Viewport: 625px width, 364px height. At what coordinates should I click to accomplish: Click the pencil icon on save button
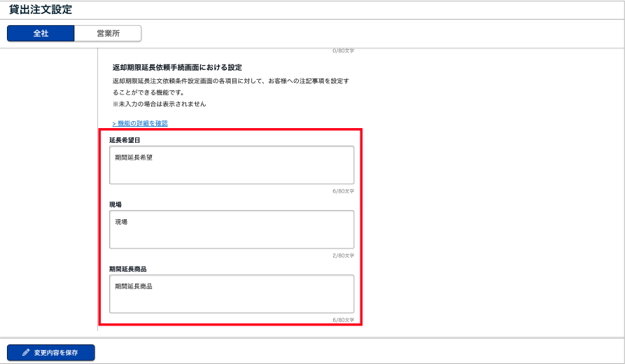pyautogui.click(x=26, y=353)
